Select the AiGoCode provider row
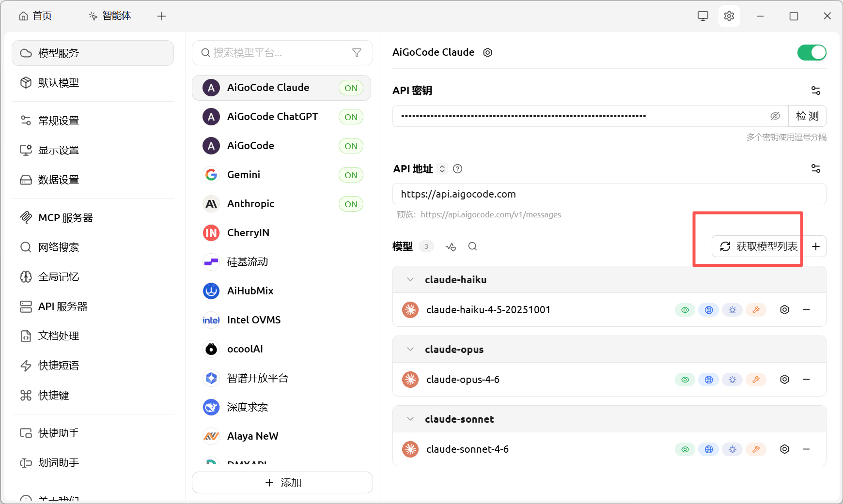Image resolution: width=843 pixels, height=504 pixels. [x=281, y=146]
